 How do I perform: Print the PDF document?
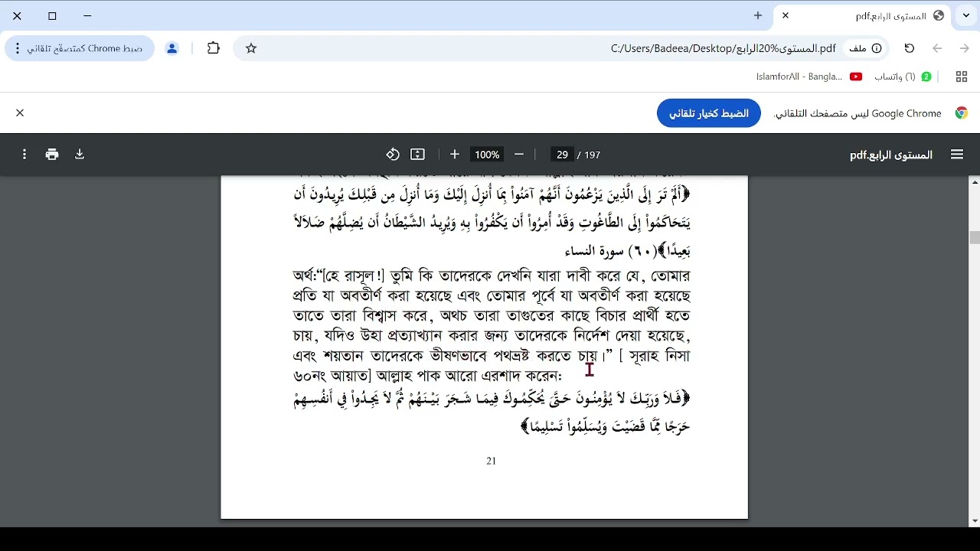[x=52, y=155]
